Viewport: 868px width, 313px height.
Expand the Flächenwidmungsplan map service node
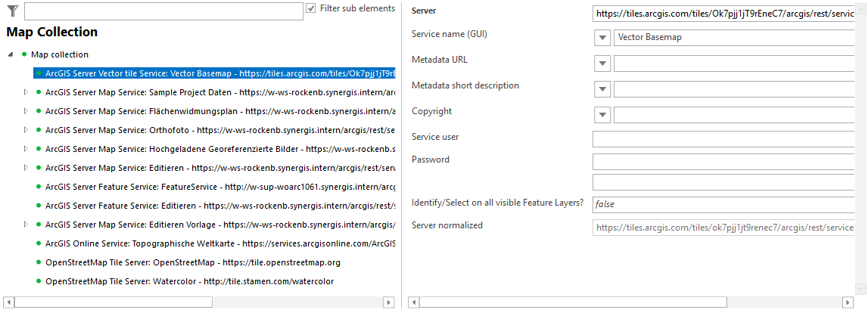click(26, 111)
